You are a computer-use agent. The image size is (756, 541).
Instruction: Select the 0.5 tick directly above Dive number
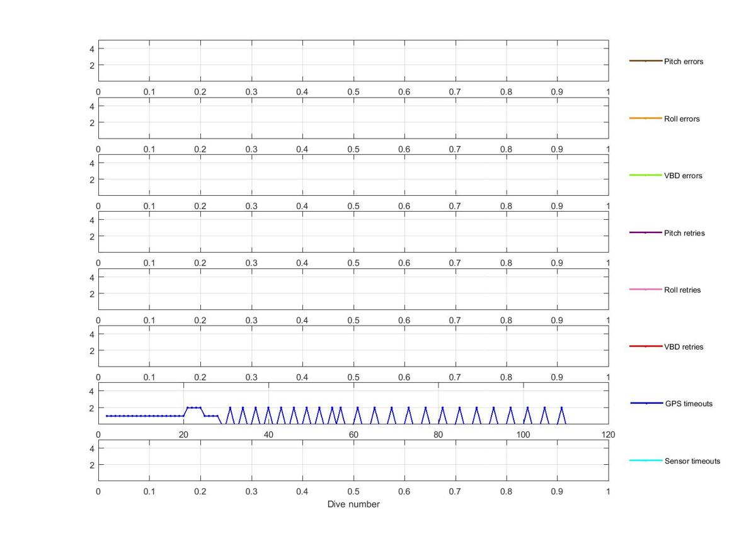point(353,491)
